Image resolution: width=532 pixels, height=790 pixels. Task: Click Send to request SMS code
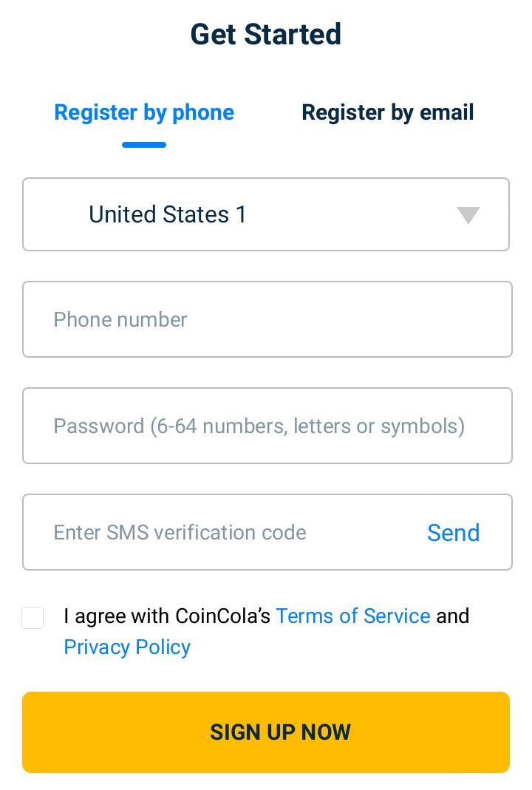pos(454,533)
